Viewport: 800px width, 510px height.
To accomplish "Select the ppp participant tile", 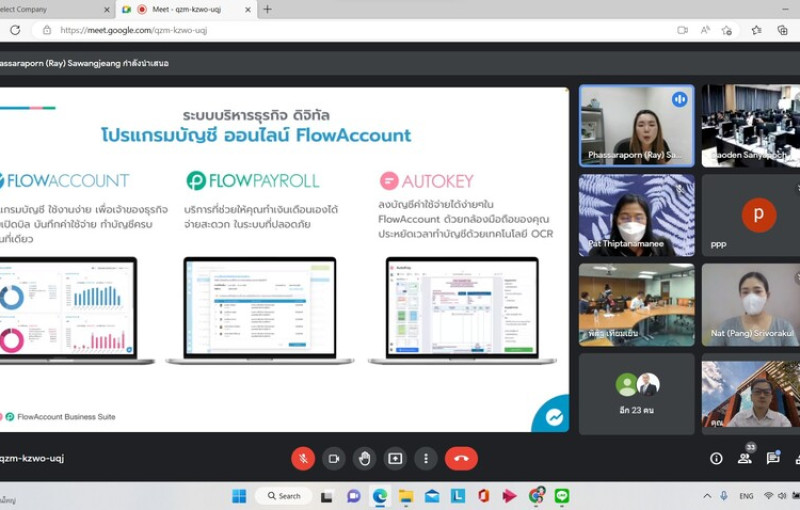I will (x=751, y=215).
